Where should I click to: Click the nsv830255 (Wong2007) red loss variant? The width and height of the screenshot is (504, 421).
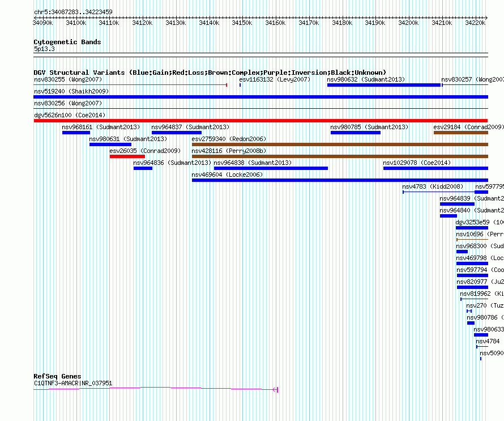pos(130,85)
